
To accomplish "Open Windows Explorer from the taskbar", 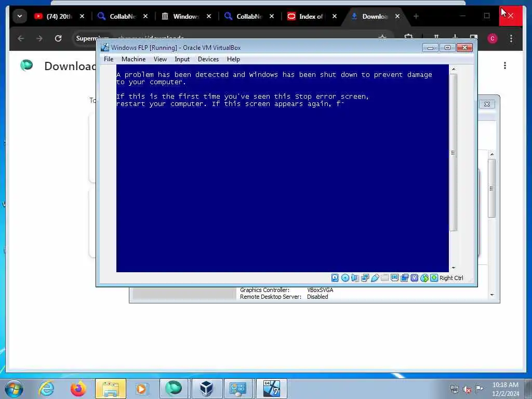I will (111, 389).
